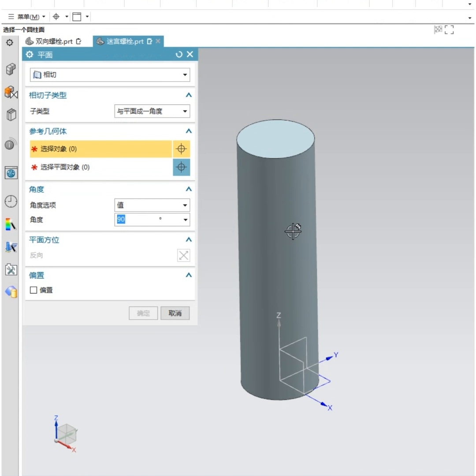The height and width of the screenshot is (476, 476).
Task: Open the process studio sidebar icon
Action: [11, 247]
